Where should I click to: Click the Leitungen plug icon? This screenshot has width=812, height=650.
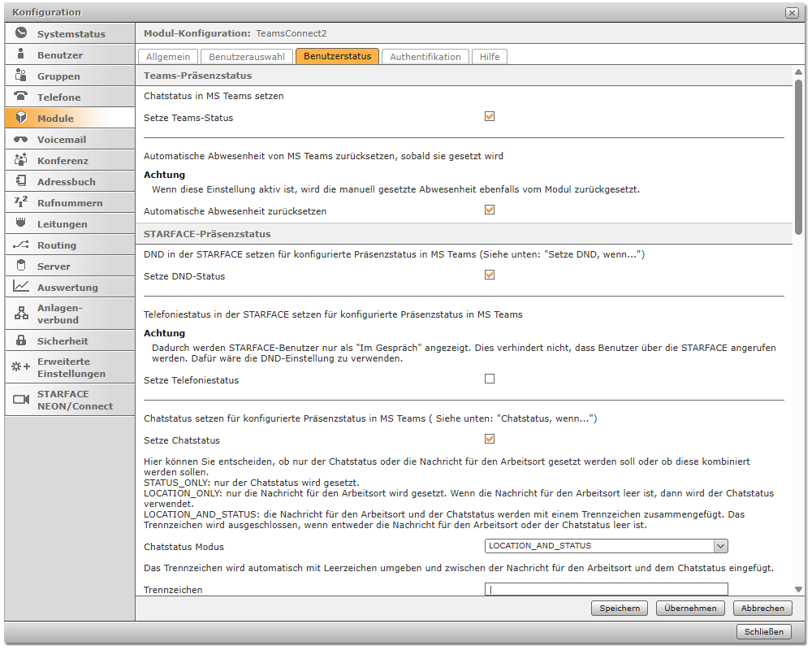pyautogui.click(x=21, y=223)
